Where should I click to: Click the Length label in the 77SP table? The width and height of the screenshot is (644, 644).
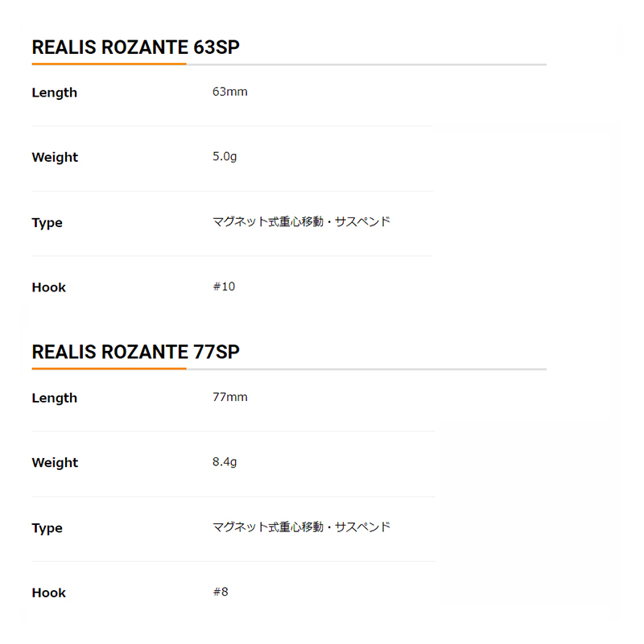55,398
